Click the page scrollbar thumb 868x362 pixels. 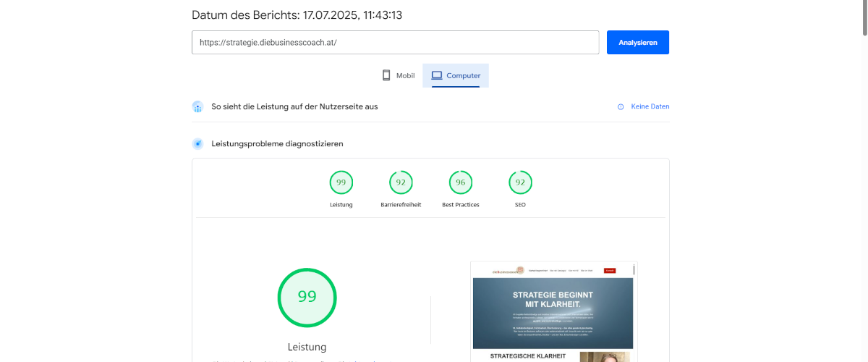point(864,19)
